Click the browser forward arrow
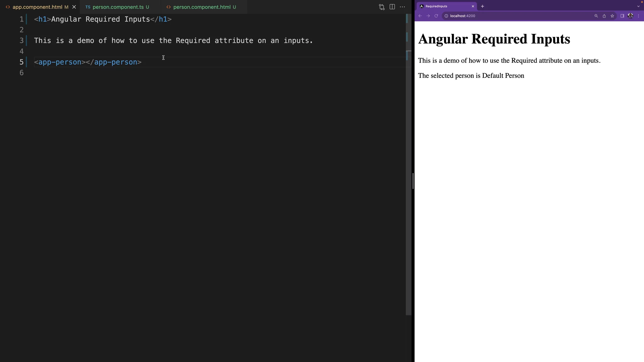644x362 pixels. click(428, 16)
